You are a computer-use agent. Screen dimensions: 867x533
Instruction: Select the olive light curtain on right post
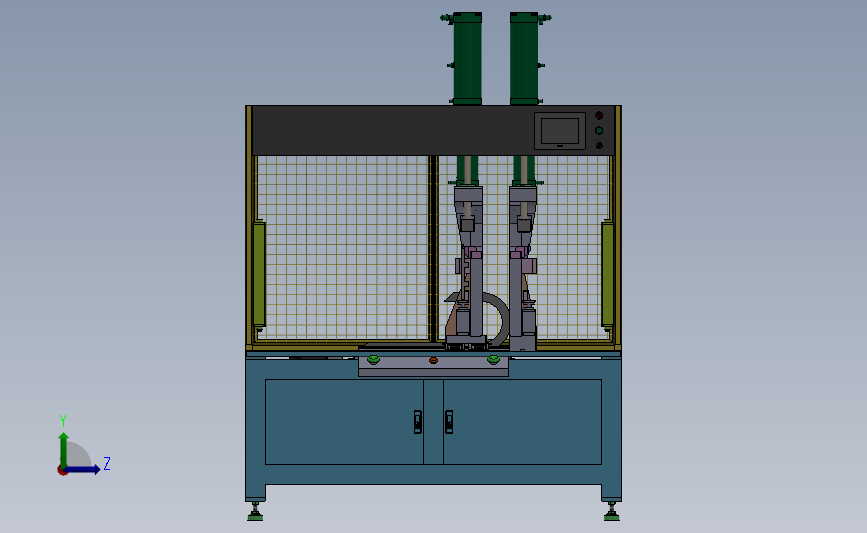607,275
